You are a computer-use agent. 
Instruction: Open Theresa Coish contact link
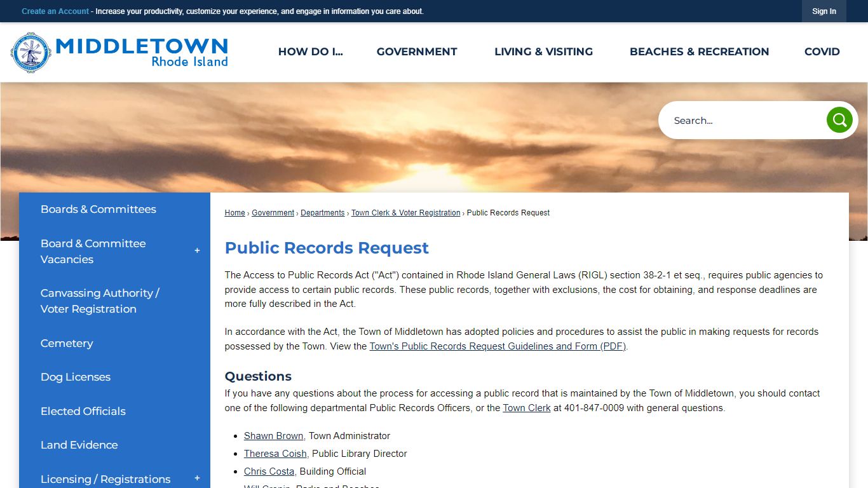click(x=275, y=454)
